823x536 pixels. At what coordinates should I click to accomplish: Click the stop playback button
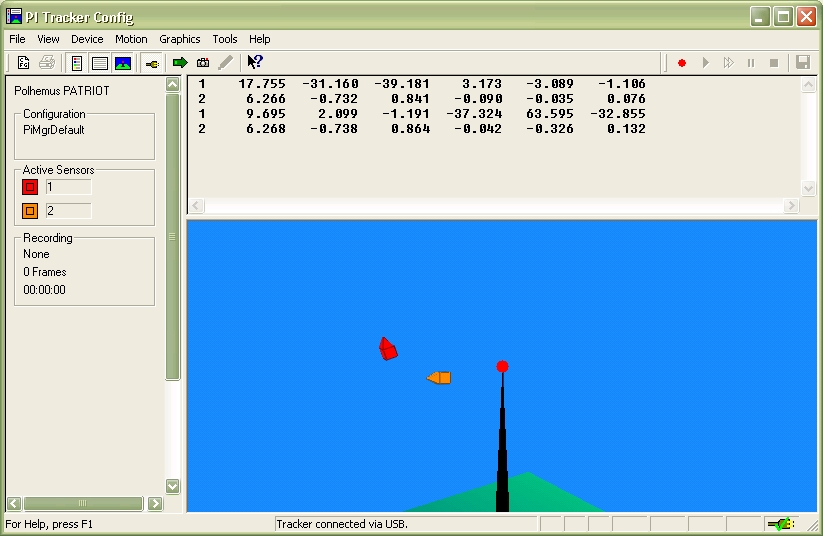[x=774, y=63]
